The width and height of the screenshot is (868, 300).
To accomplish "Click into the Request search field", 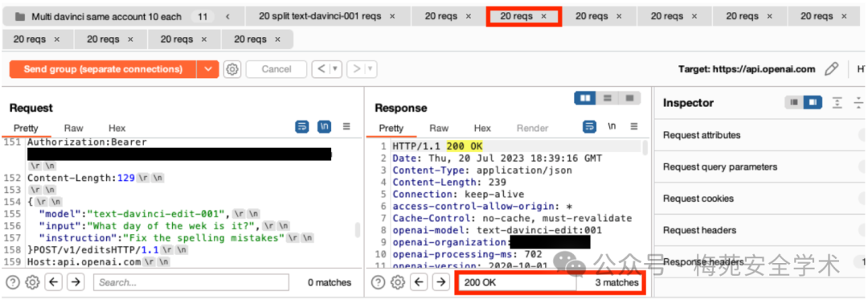I will click(191, 282).
